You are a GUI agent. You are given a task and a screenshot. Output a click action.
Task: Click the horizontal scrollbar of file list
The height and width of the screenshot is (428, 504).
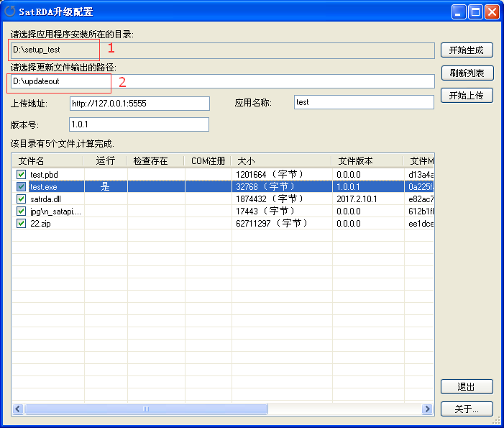tap(146, 409)
